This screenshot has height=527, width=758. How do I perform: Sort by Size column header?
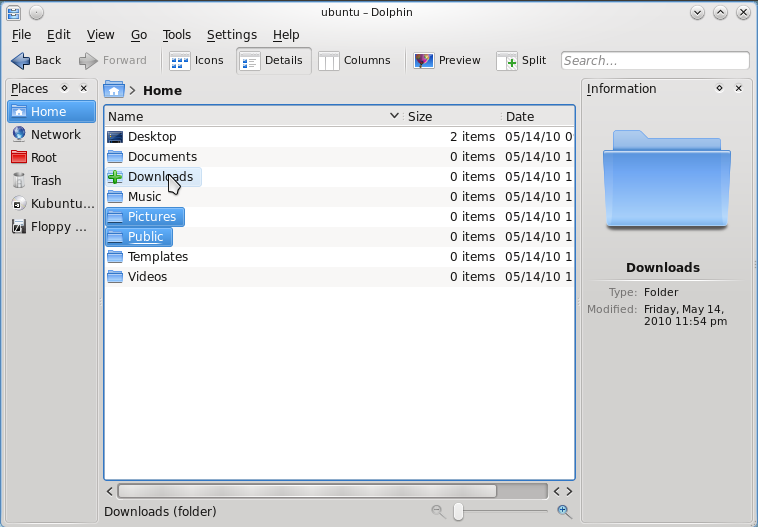(452, 117)
